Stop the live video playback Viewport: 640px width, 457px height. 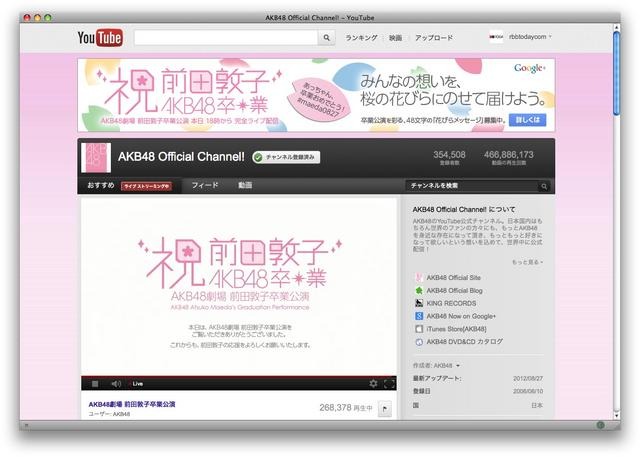coord(95,383)
